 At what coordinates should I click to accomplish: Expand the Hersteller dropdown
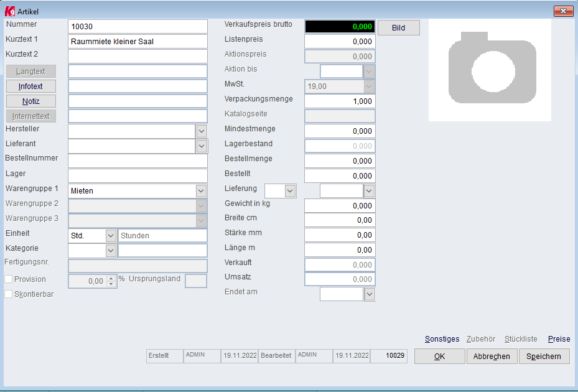pyautogui.click(x=202, y=131)
